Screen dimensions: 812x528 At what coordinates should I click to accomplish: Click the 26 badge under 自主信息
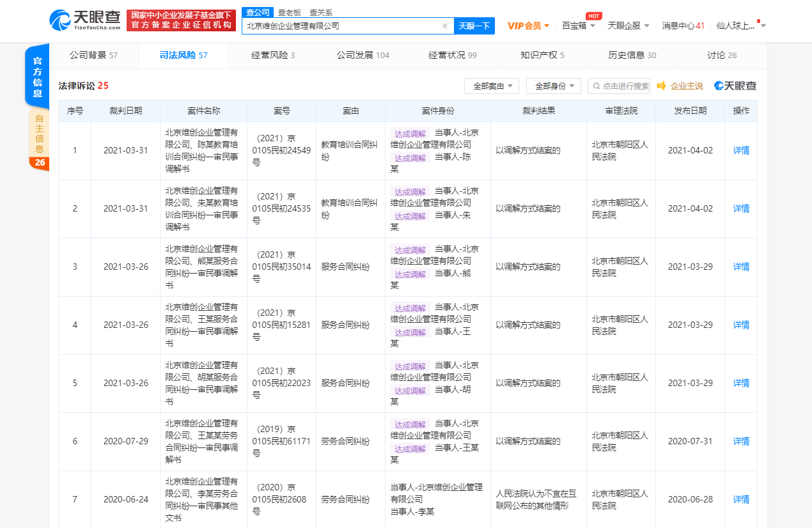tap(40, 162)
